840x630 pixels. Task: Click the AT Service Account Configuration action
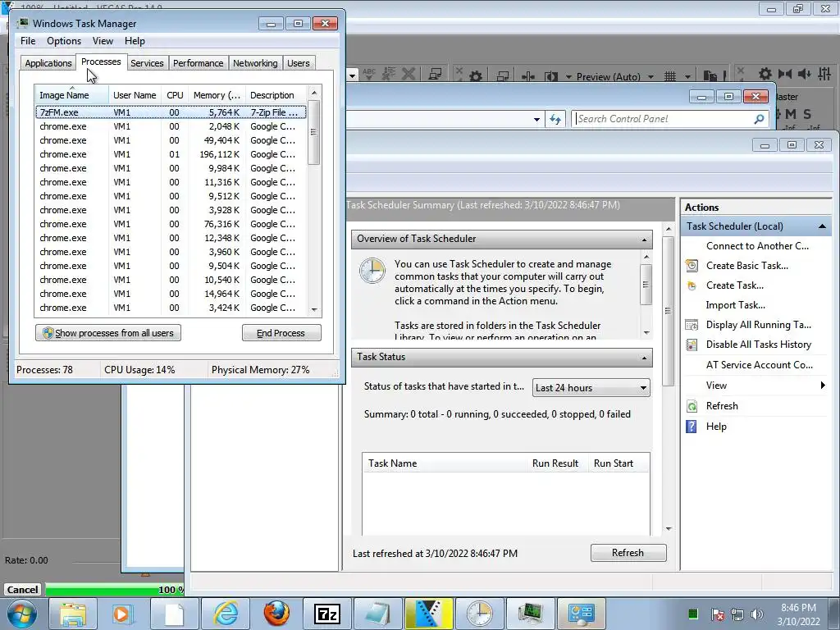click(x=759, y=365)
